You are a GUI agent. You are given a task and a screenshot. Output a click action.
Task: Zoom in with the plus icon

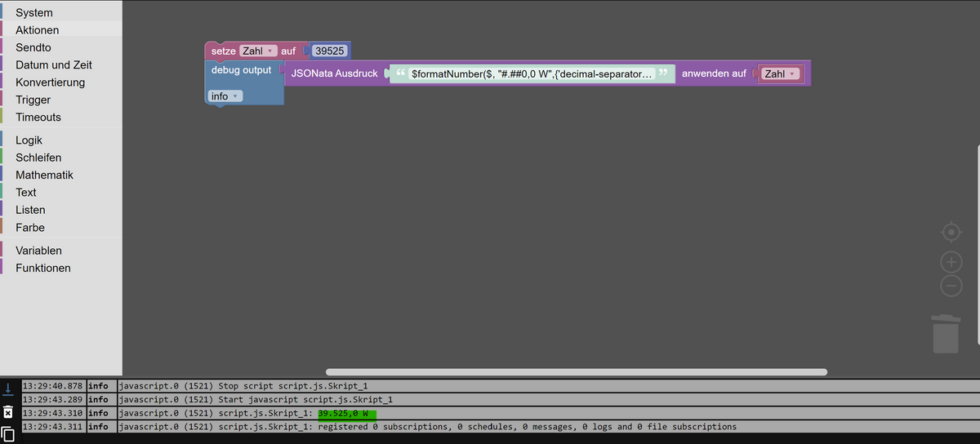[951, 263]
